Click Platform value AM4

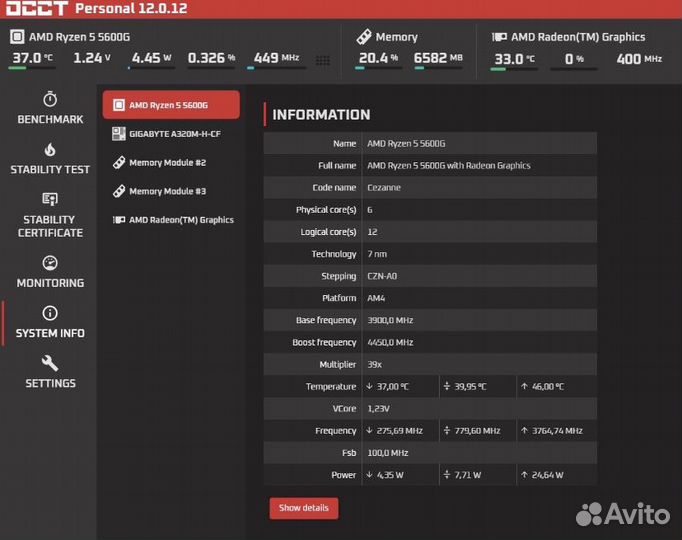(376, 298)
